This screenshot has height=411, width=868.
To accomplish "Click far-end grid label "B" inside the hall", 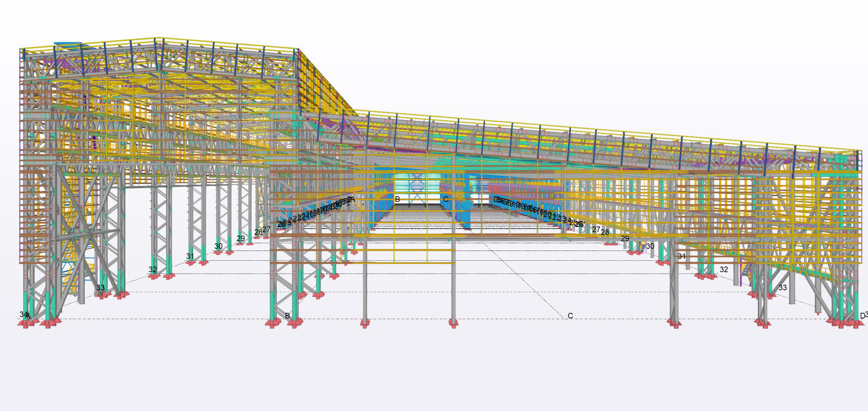I will click(x=397, y=199).
